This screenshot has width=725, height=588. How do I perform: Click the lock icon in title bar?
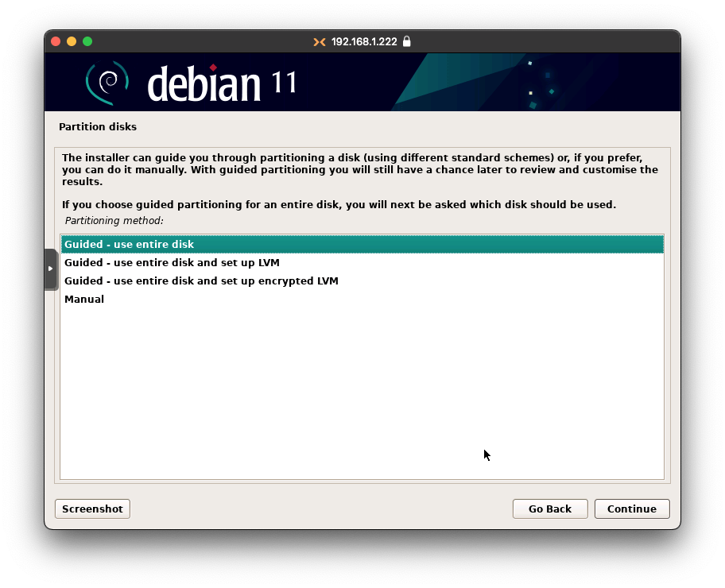[x=407, y=41]
